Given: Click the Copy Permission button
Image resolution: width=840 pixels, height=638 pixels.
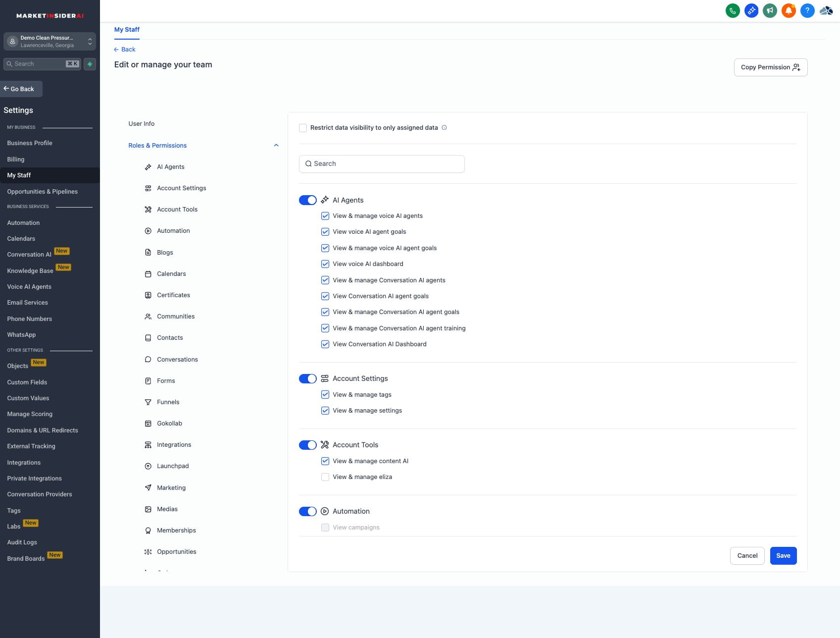Looking at the screenshot, I should point(770,67).
